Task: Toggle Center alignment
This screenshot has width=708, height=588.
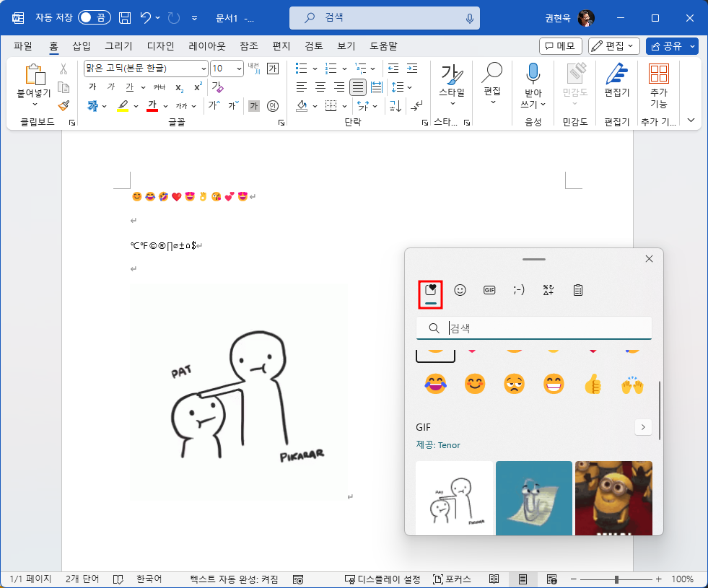Action: (x=320, y=87)
